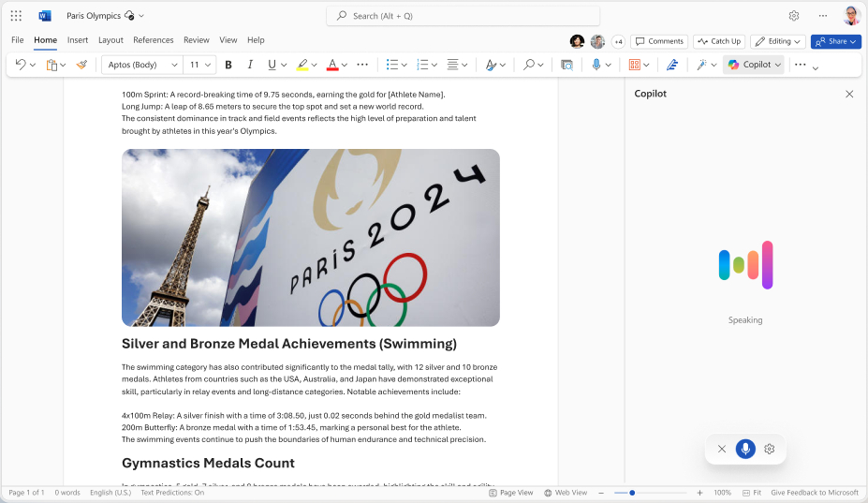Click the Search box
This screenshot has height=503, width=868.
pos(463,16)
